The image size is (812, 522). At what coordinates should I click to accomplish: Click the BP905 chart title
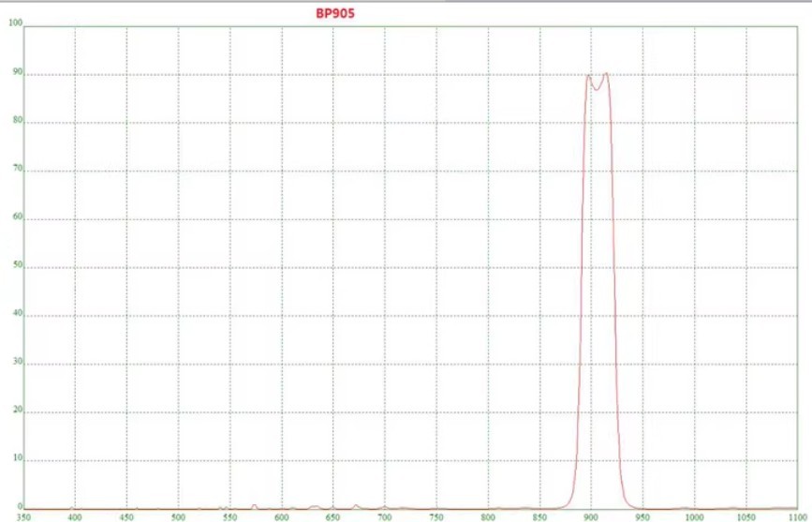(x=335, y=14)
